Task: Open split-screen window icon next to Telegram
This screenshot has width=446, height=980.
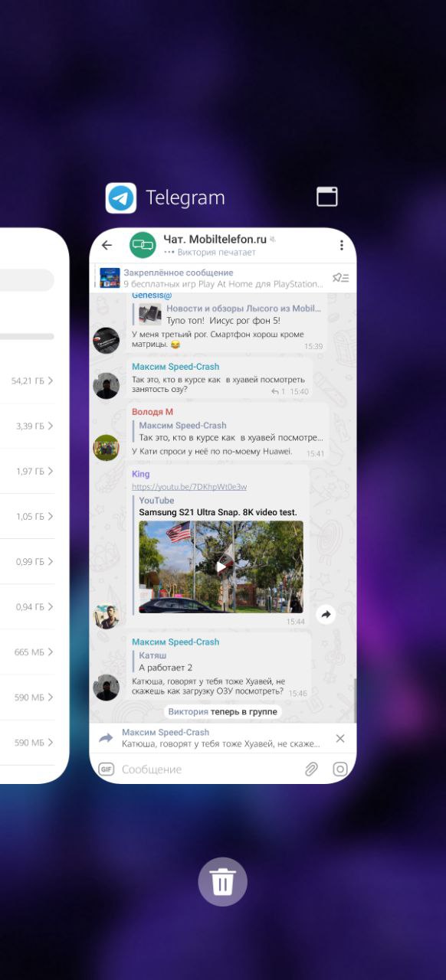Action: point(327,197)
